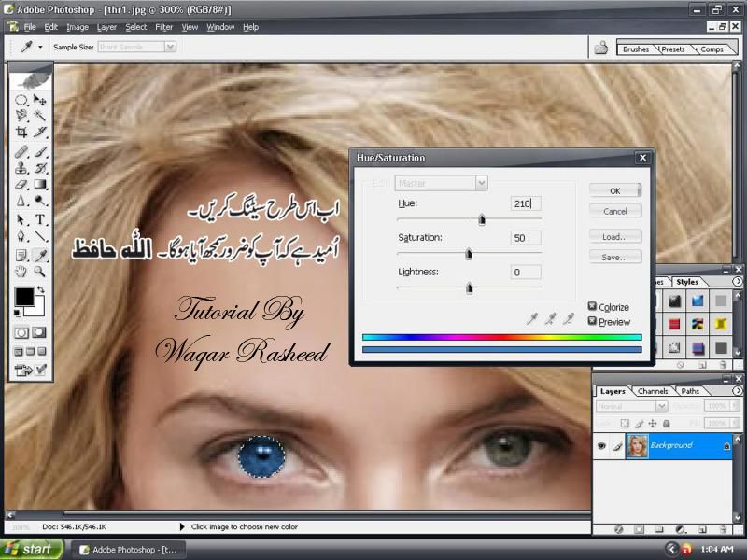
Task: Uncheck the Preview checkbox
Action: [x=593, y=322]
